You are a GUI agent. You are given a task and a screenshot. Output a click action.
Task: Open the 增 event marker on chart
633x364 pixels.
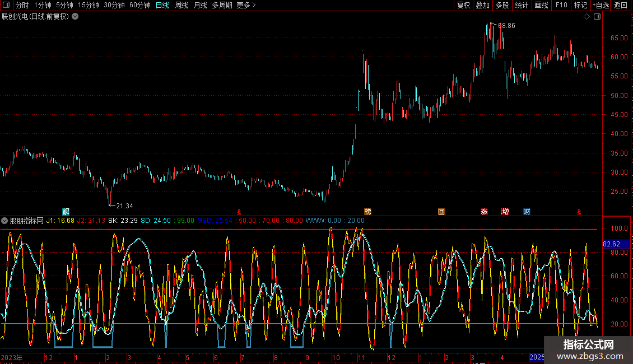(x=505, y=212)
